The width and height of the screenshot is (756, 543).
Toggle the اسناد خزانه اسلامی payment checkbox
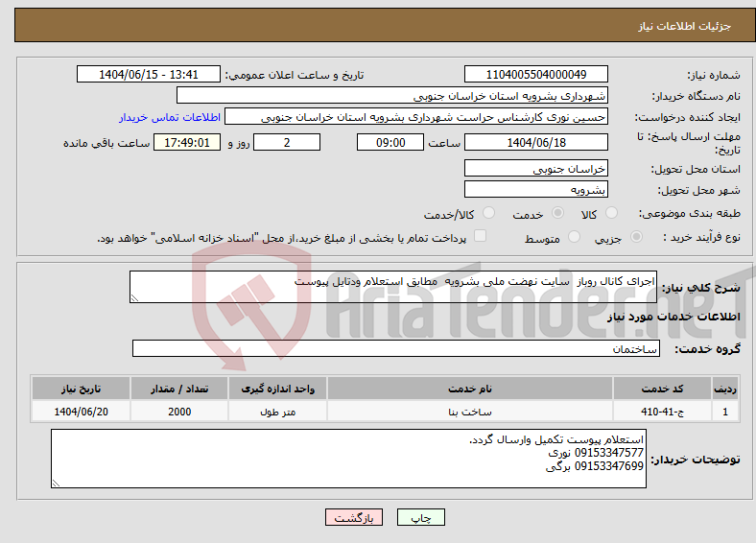(481, 236)
